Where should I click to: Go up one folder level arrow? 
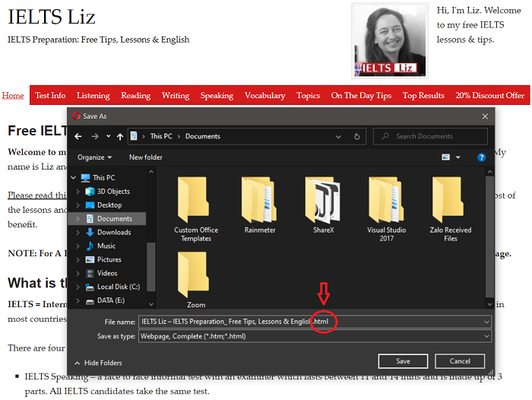coord(120,137)
